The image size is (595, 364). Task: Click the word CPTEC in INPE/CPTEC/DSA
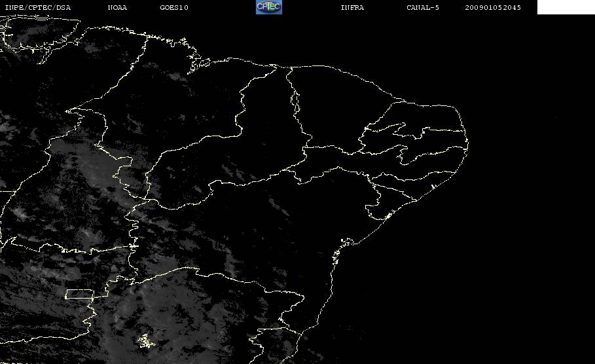coord(40,8)
